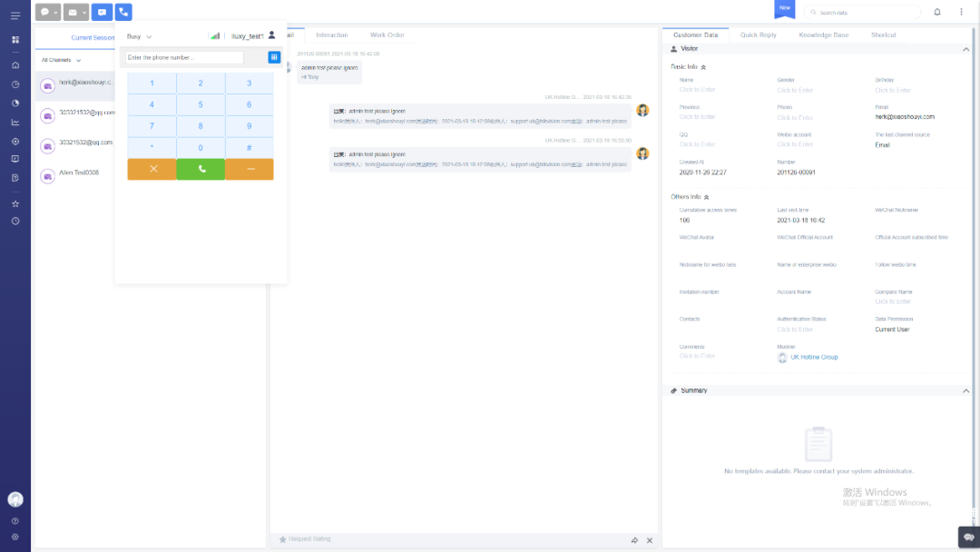
Task: Collapse the Summary section chevron
Action: coord(965,390)
